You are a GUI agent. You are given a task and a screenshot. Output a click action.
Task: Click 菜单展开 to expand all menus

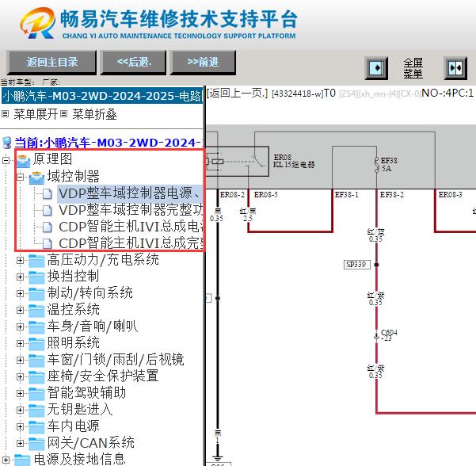point(36,114)
